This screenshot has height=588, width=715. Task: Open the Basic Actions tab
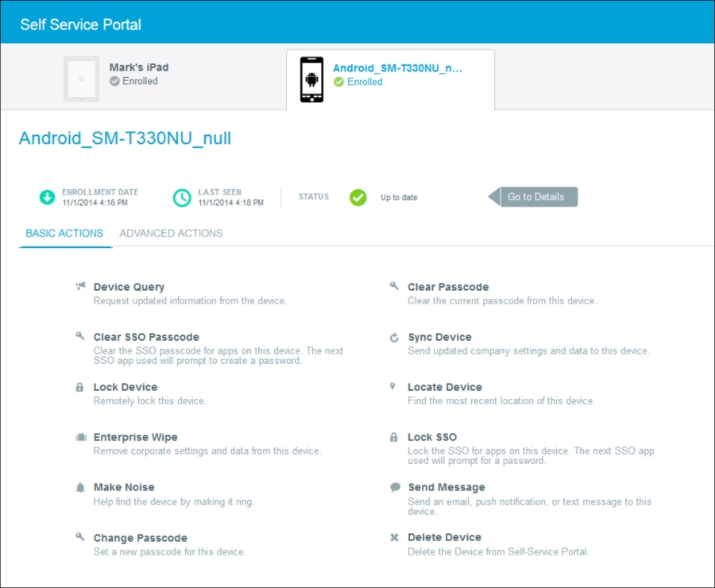(64, 233)
